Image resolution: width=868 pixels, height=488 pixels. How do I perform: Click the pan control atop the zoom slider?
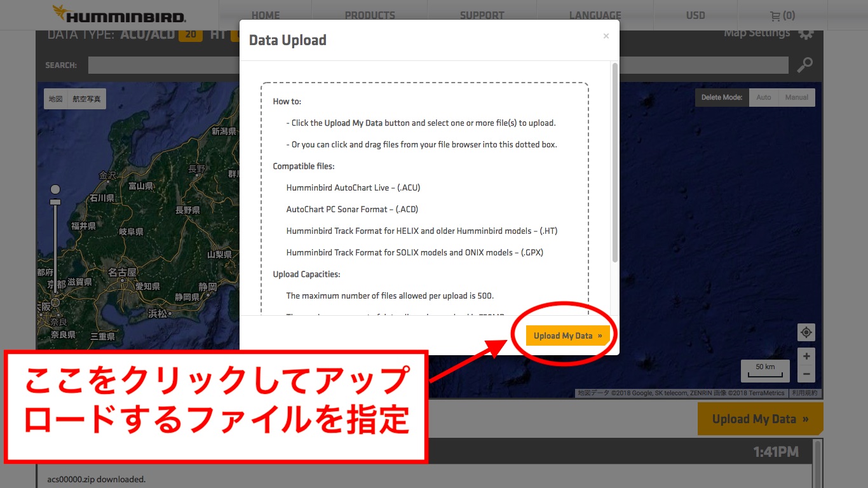(55, 189)
